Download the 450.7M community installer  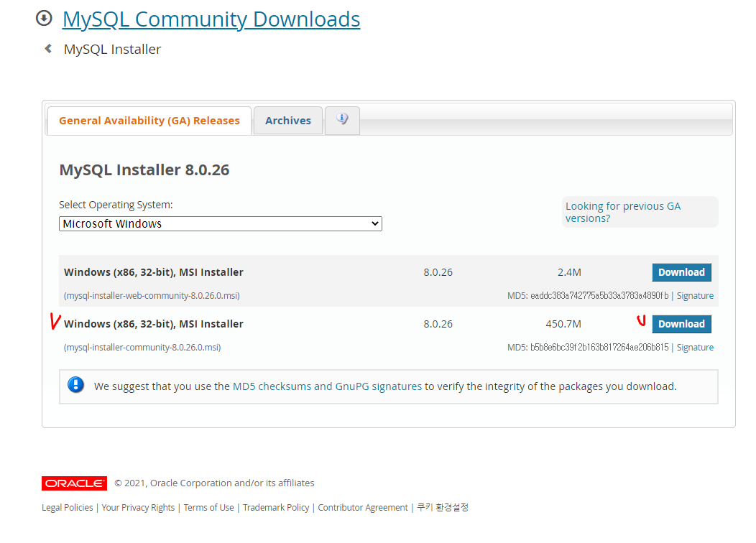point(681,324)
